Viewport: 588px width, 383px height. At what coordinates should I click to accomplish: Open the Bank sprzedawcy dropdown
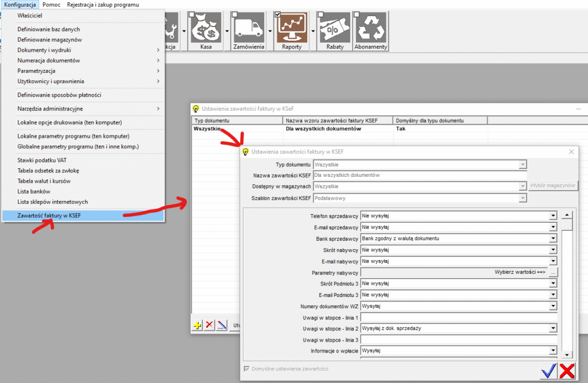tap(553, 238)
